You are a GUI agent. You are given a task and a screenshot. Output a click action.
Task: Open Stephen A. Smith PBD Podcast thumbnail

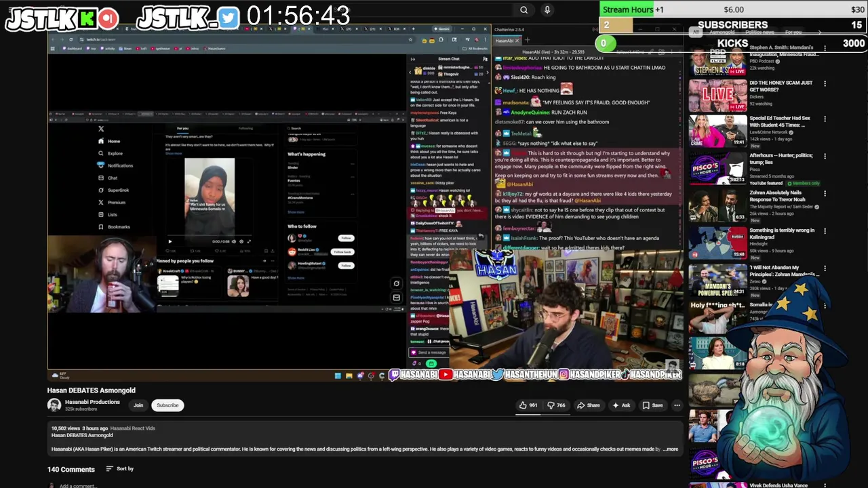coord(717,61)
